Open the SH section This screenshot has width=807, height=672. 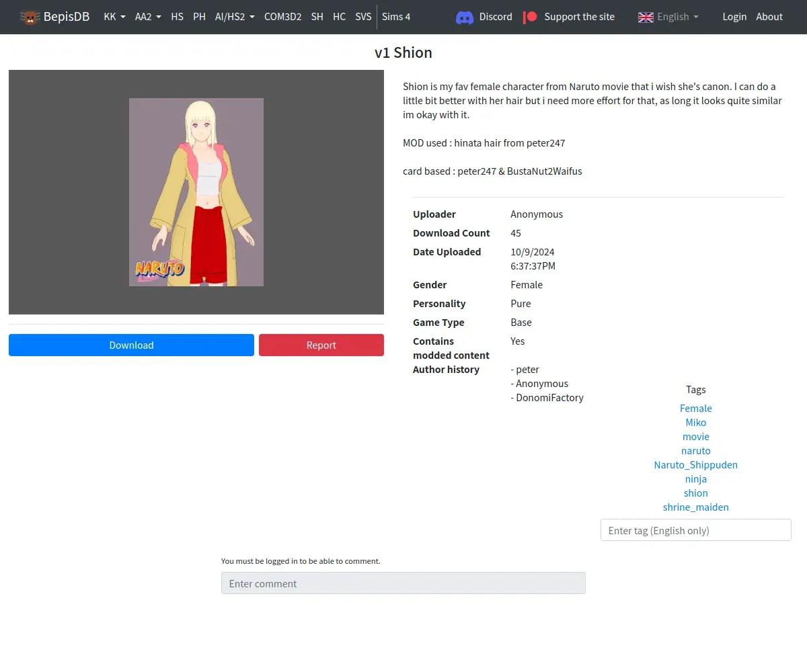point(317,17)
